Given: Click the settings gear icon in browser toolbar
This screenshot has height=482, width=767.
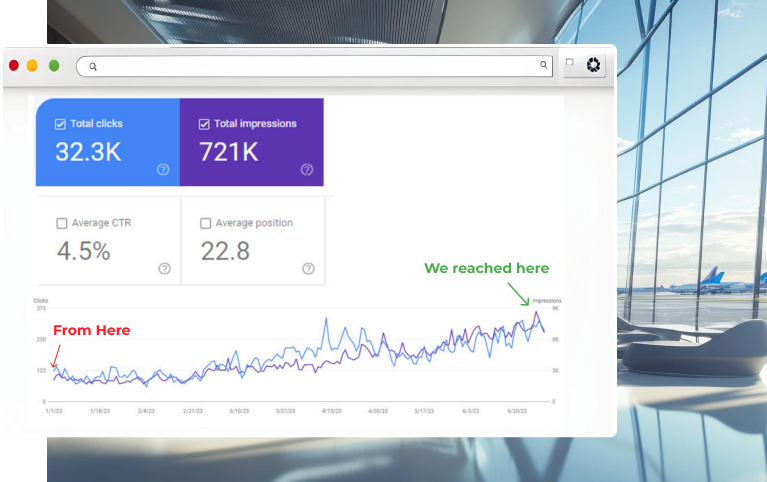Looking at the screenshot, I should [x=593, y=65].
